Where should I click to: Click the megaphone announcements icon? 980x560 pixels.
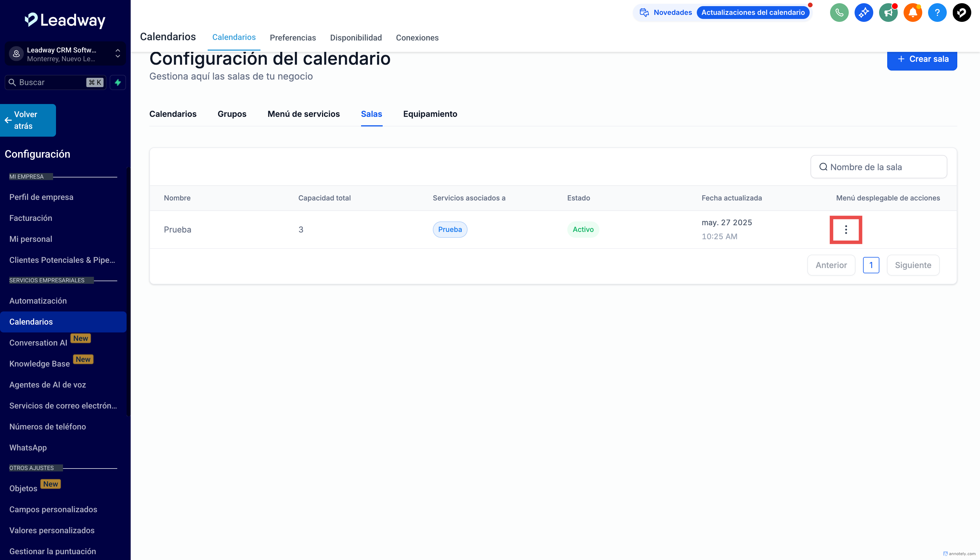[x=888, y=13]
